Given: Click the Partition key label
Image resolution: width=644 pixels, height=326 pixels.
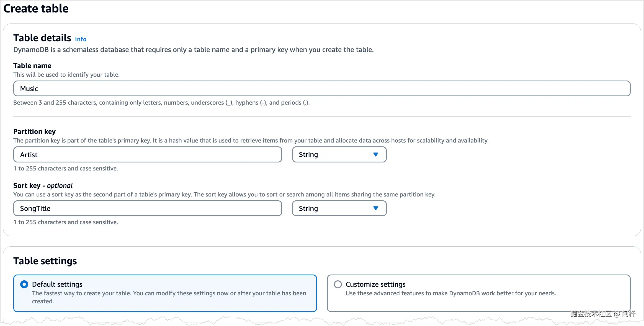Looking at the screenshot, I should point(34,131).
